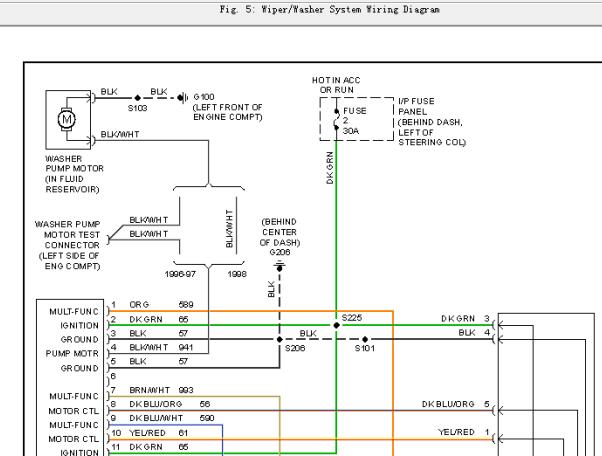Click the G100 ground symbol
Screen dimensions: 602x456
183,98
